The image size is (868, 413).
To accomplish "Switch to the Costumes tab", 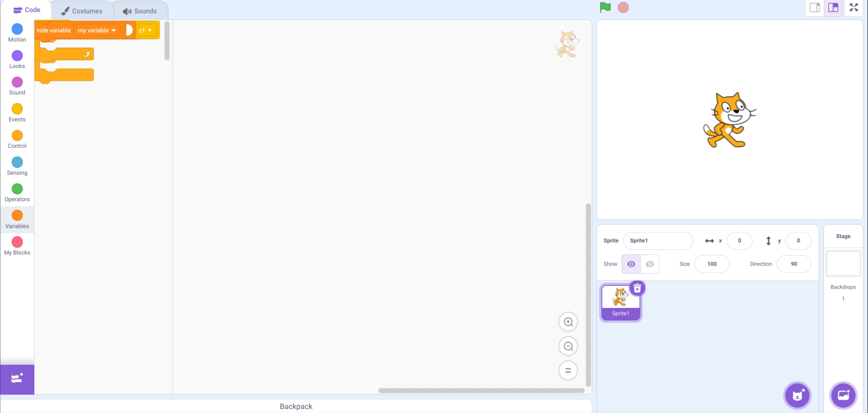I will coord(82,10).
